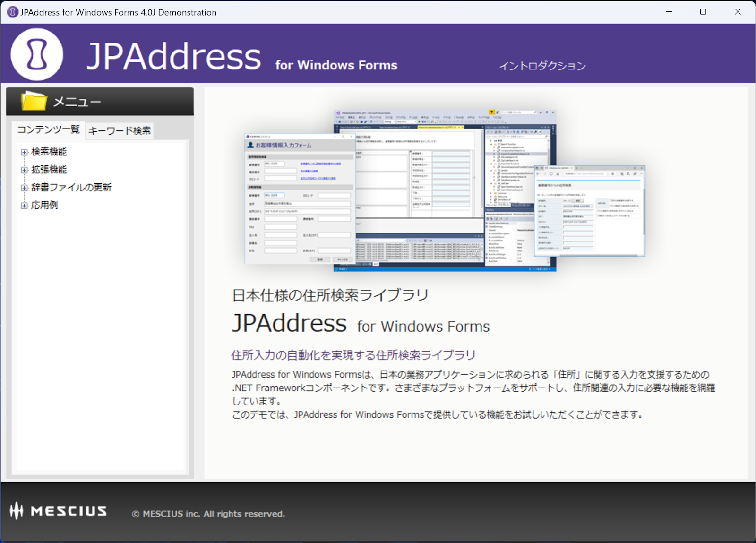Expand the 辞書ファイルの更新 tree node
The width and height of the screenshot is (756, 543).
(x=24, y=188)
